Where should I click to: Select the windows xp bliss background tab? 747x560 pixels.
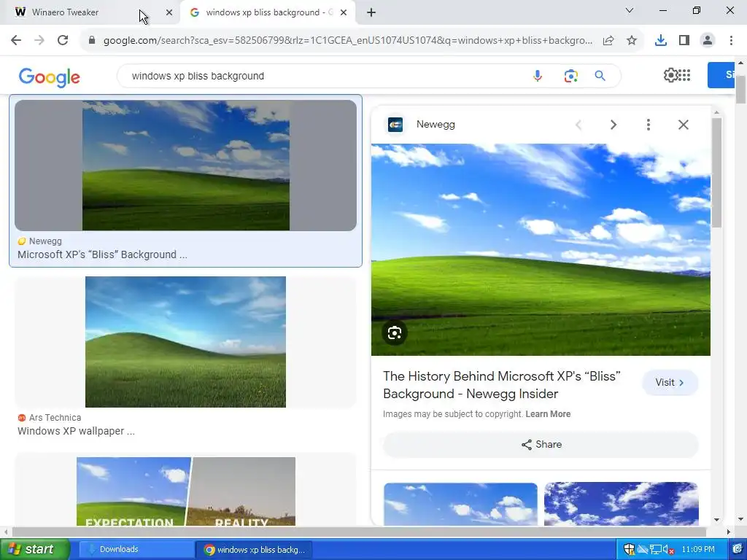[x=267, y=12]
